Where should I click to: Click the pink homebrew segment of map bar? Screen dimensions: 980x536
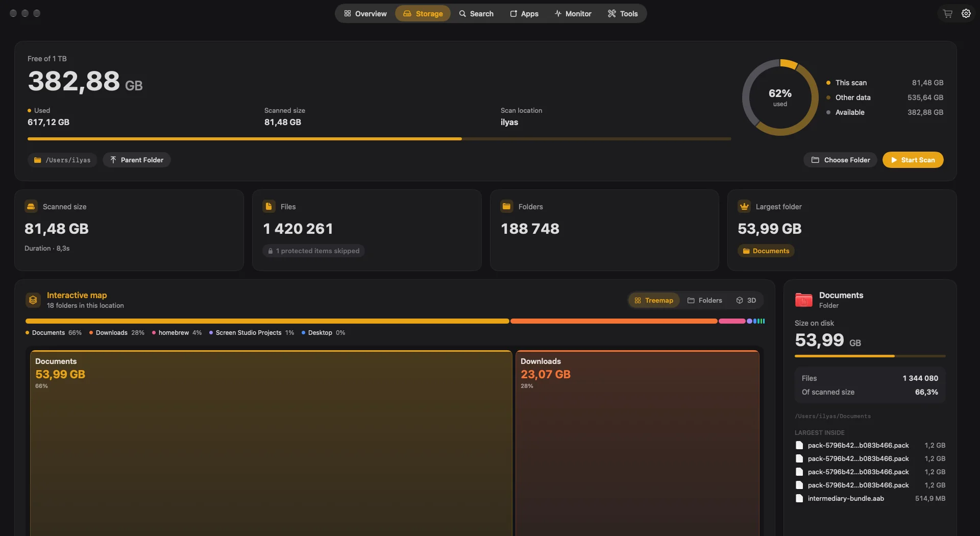pos(732,321)
